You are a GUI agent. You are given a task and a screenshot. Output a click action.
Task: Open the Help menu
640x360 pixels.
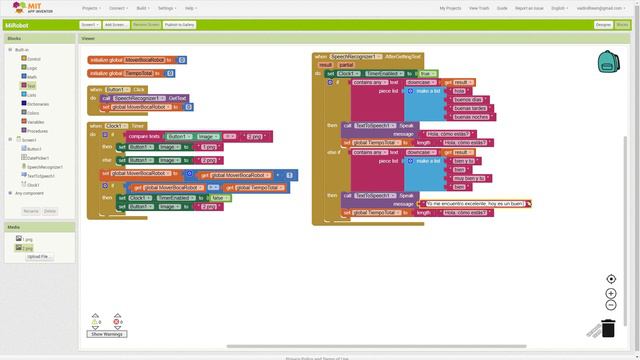click(191, 8)
